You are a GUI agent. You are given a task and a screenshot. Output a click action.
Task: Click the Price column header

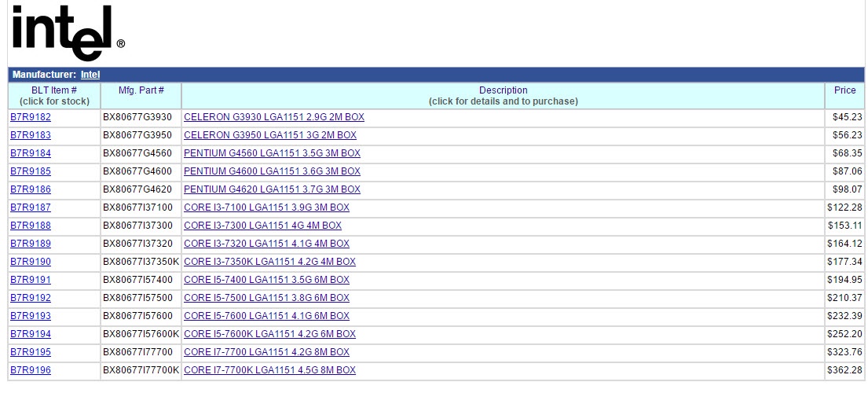click(844, 90)
